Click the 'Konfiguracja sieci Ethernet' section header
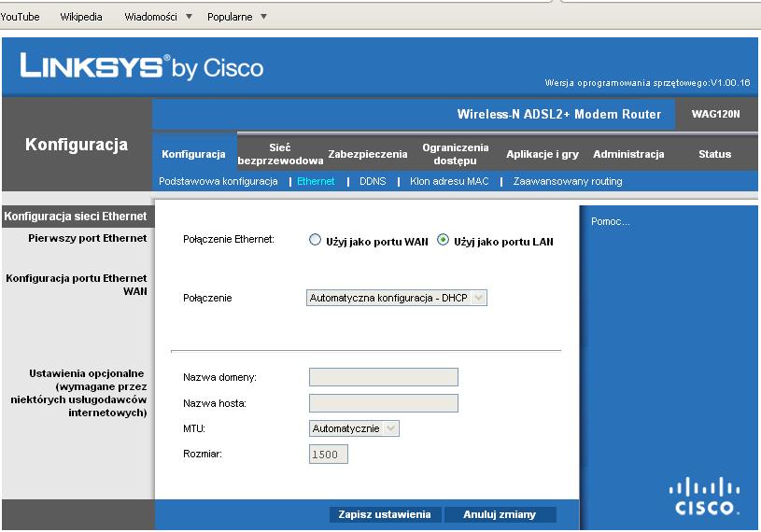Image resolution: width=761 pixels, height=532 pixels. [x=76, y=217]
